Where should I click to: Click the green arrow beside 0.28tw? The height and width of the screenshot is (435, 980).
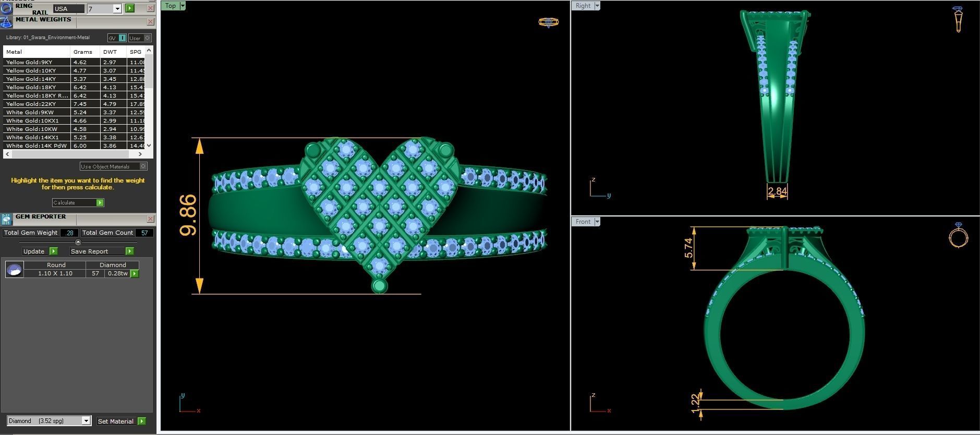135,273
